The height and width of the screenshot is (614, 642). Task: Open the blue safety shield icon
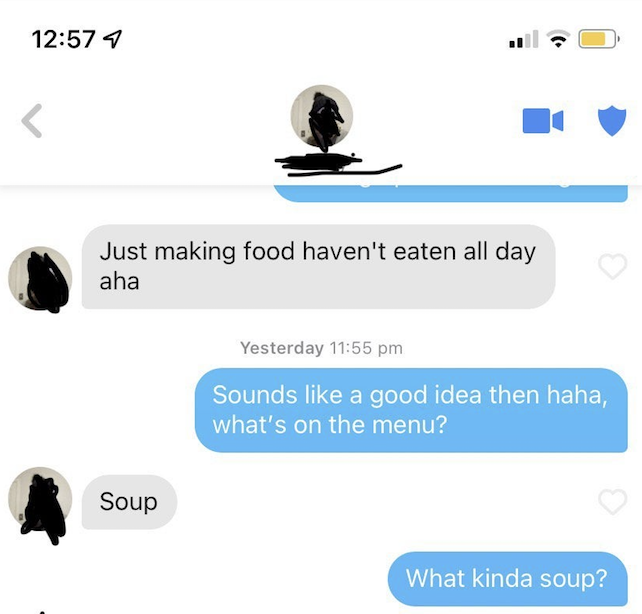(x=612, y=120)
